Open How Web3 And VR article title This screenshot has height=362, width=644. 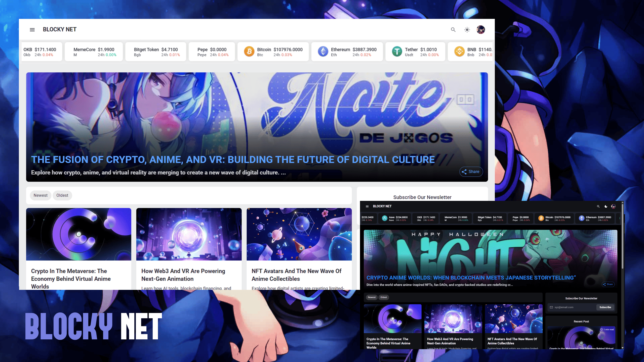point(183,275)
